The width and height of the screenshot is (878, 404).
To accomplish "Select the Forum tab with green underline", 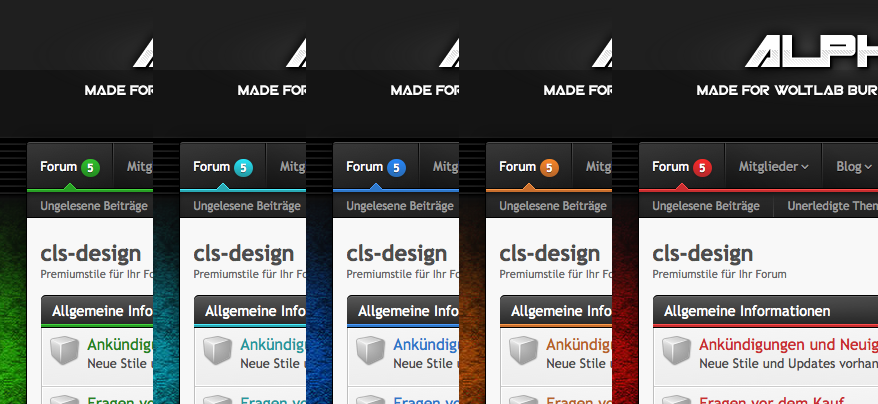I will click(x=58, y=167).
